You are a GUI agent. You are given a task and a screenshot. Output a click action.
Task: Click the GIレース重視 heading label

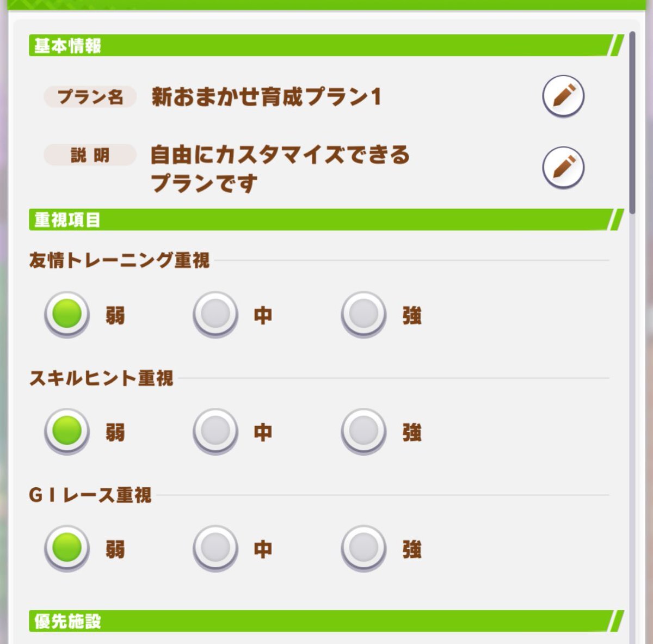click(90, 495)
